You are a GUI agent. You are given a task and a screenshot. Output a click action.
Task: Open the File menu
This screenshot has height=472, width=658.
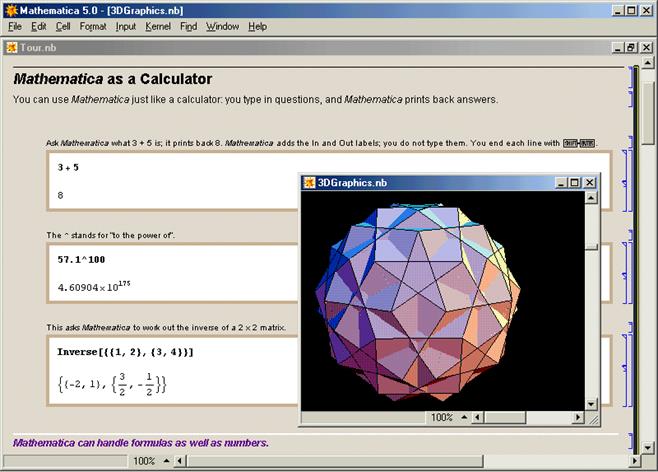coord(15,26)
